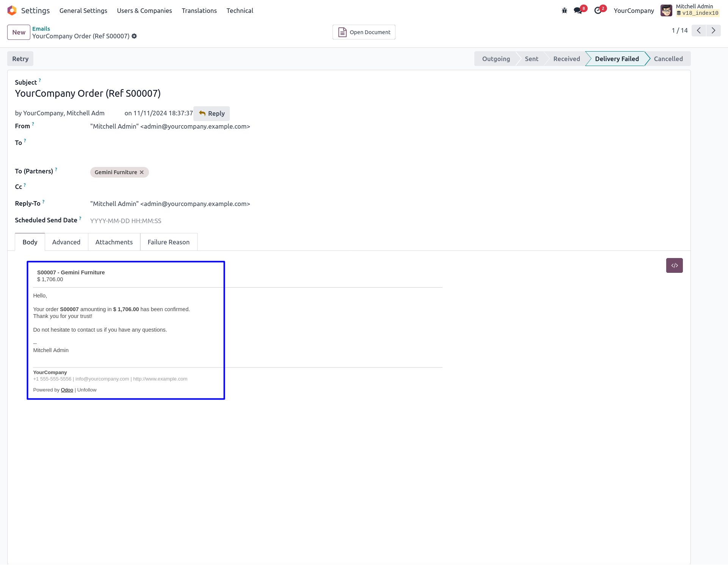Switch to the Failure Reason tab

point(168,242)
